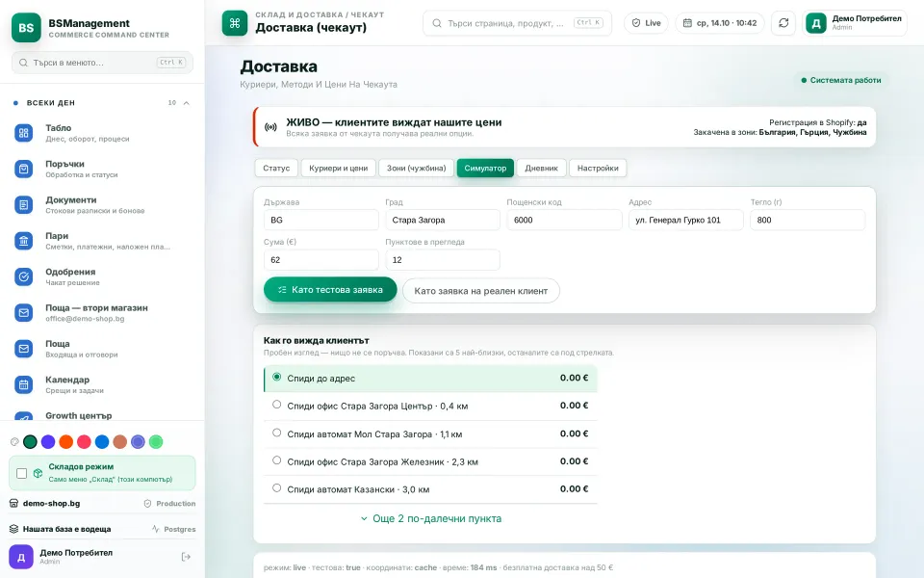Click the search magnifier in menu search
Screen dimensions: 924x578
click(23, 63)
